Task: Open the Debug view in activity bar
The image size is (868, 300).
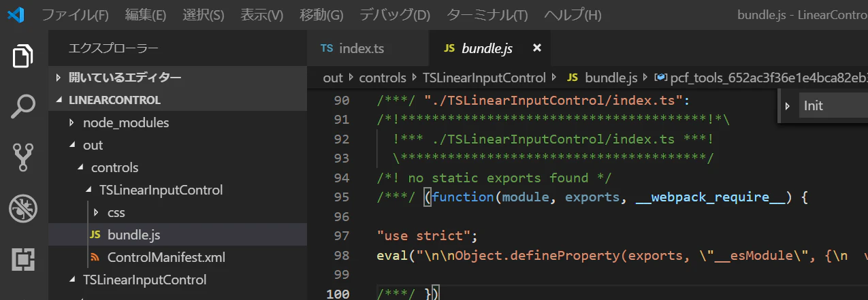Action: pyautogui.click(x=24, y=208)
